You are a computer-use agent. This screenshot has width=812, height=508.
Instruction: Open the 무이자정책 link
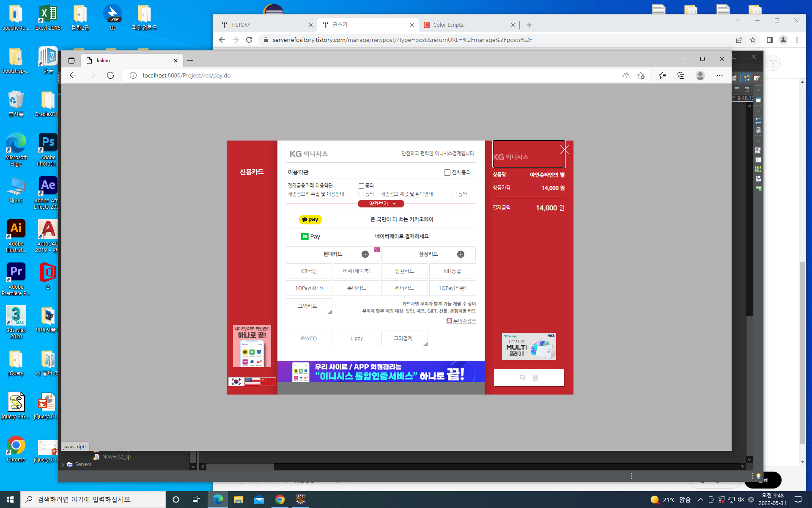(464, 321)
